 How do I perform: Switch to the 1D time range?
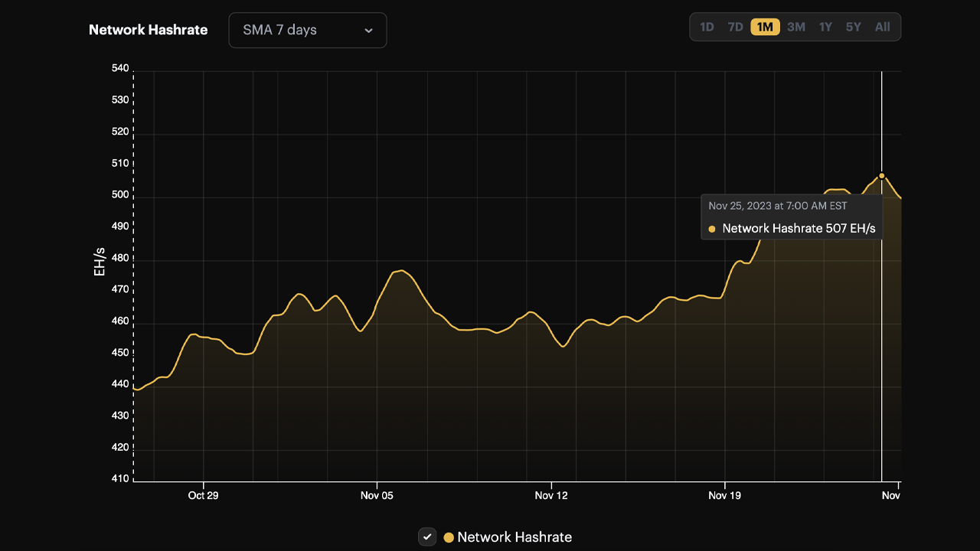[707, 26]
